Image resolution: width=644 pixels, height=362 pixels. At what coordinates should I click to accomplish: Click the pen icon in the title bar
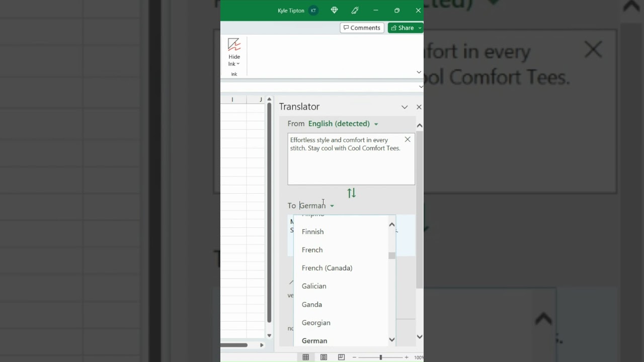coord(355,10)
